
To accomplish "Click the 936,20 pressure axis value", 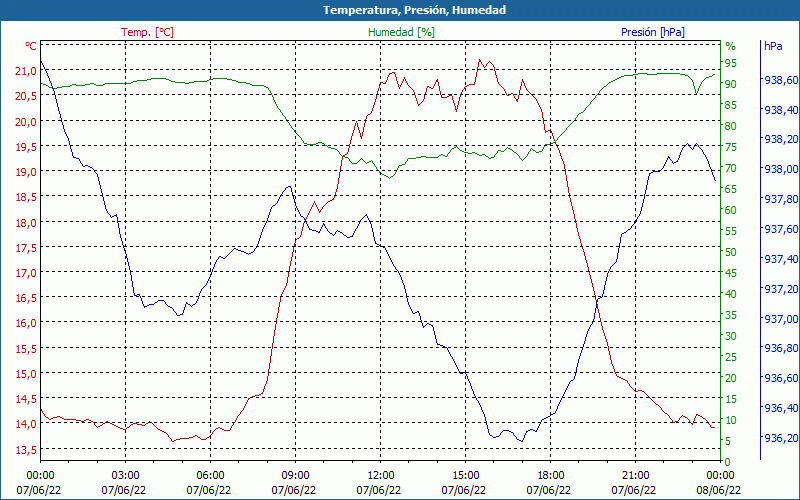I will click(x=781, y=438).
